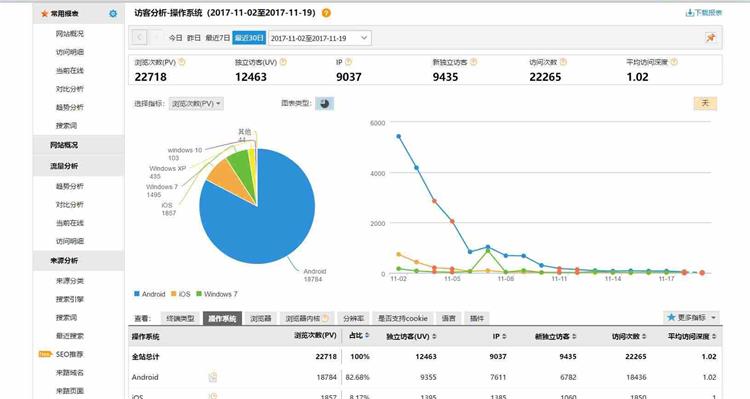Select the pie chart type icon
This screenshot has width=750, height=399.
click(324, 103)
